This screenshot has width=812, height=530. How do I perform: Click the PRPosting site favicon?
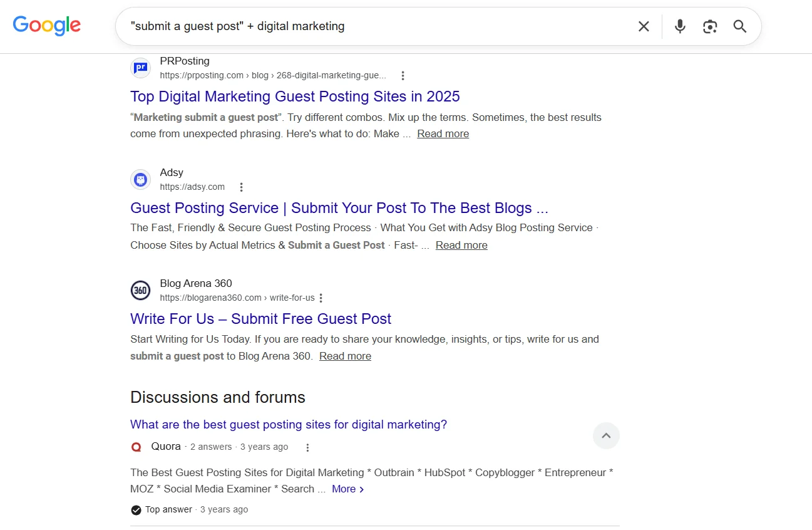point(140,68)
